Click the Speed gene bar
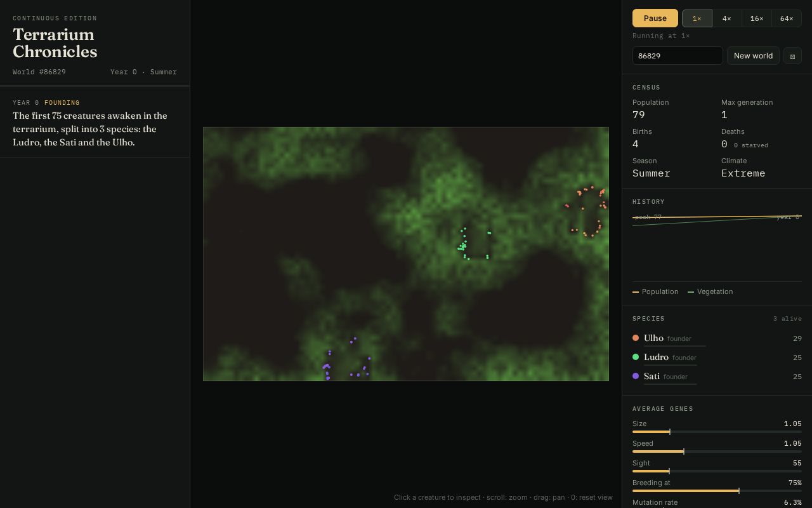 717,451
